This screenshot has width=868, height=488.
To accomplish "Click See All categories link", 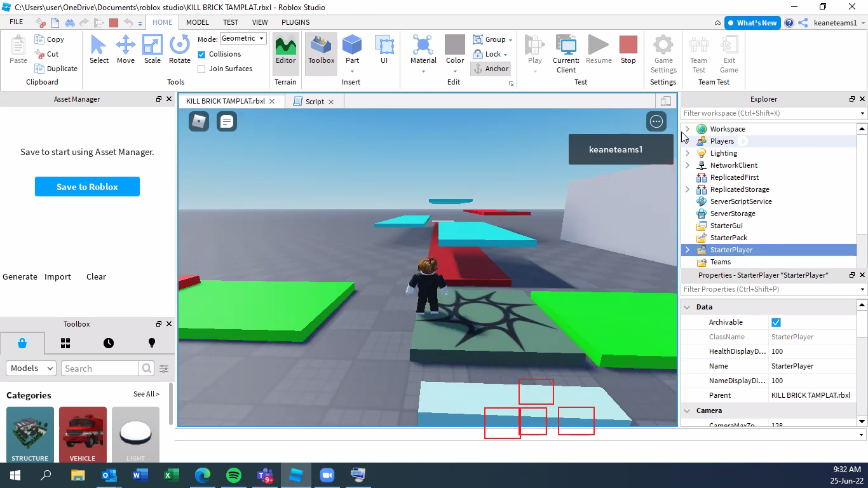I will click(x=146, y=394).
